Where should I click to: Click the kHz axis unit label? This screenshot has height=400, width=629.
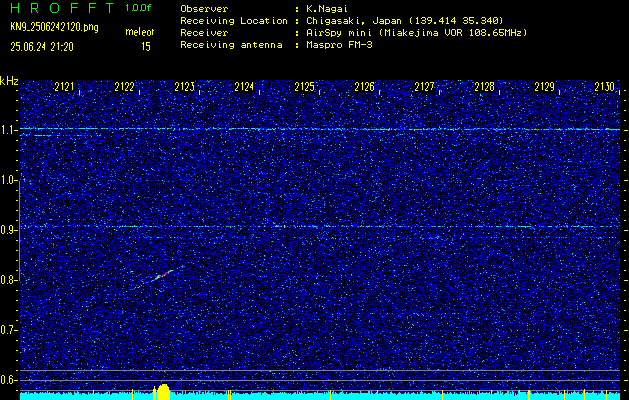[x=9, y=81]
